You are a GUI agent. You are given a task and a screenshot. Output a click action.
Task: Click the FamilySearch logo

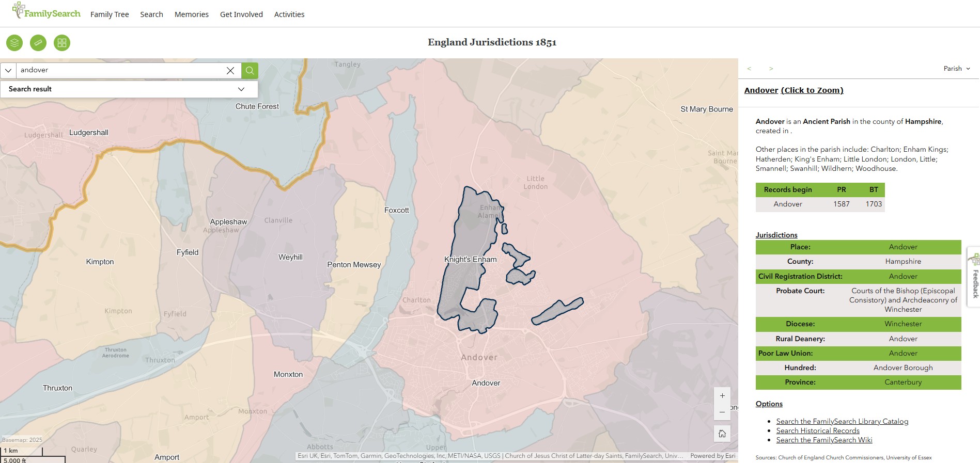[x=46, y=11]
